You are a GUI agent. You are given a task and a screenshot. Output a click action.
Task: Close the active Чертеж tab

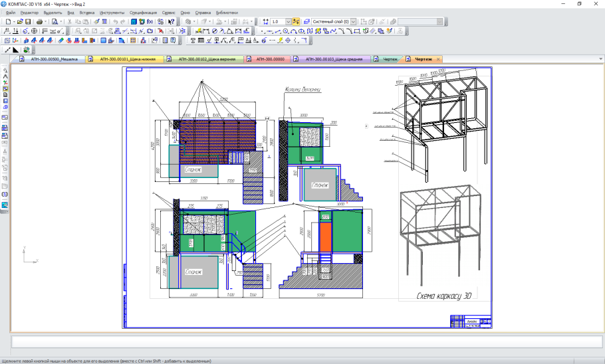pyautogui.click(x=438, y=59)
